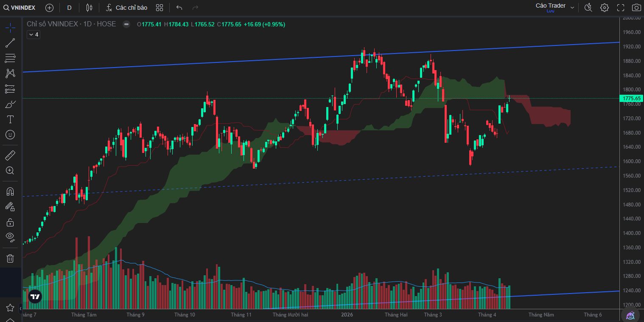
Task: Open the emoji and icons tool
Action: (x=10, y=135)
